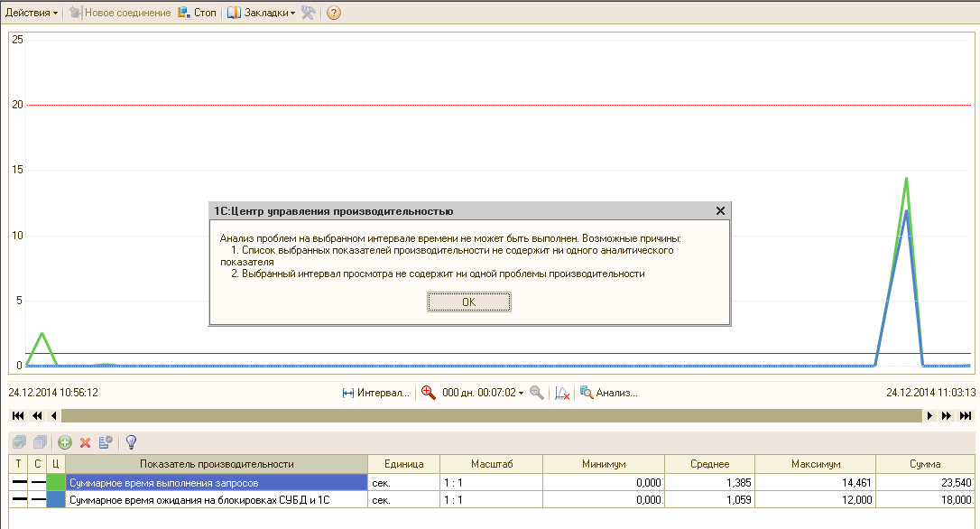
Task: Click the Новое соединение toolbar button
Action: point(119,13)
